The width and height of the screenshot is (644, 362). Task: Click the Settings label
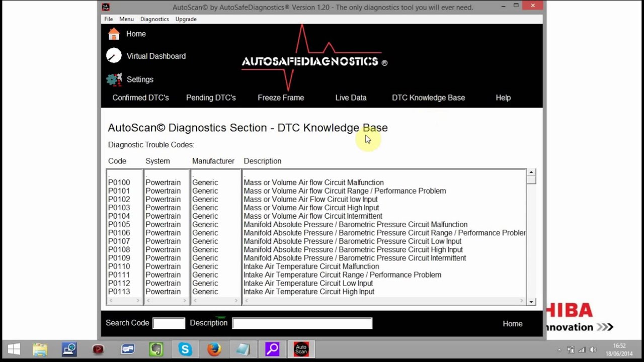(140, 79)
